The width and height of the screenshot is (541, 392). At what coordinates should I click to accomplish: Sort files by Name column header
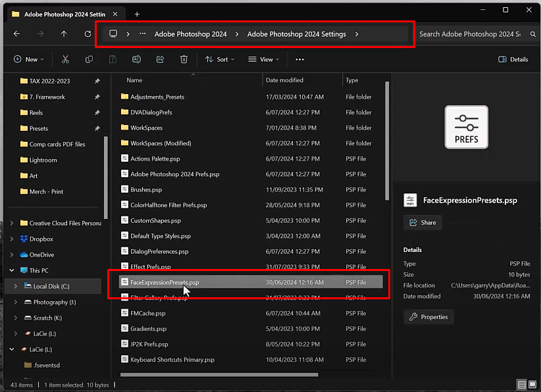coord(134,80)
